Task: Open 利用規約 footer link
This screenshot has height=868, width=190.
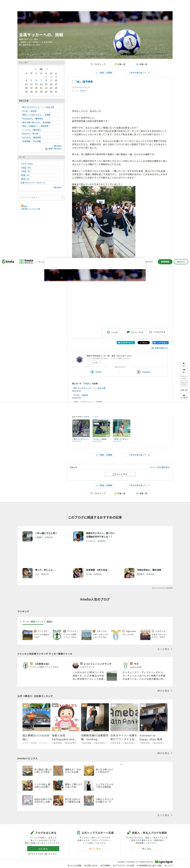Action: (106, 865)
